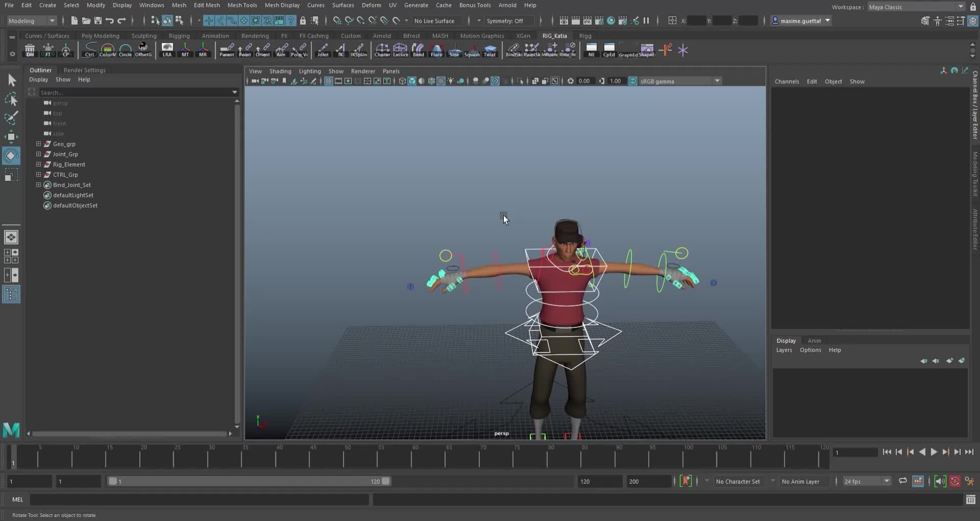Screen dimensions: 980x521
Task: Open the No Character Set dropdown
Action: pos(739,481)
